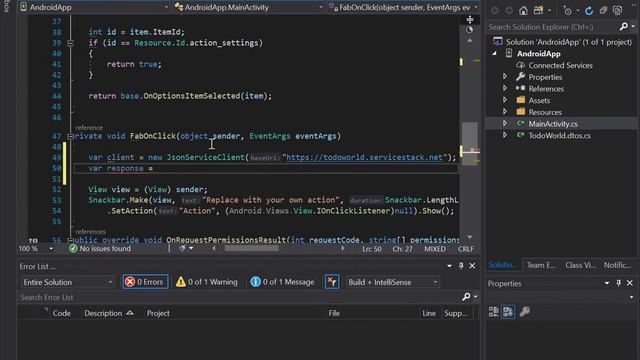The height and width of the screenshot is (360, 640).
Task: Click the Solution 'AndroidApp' node icon
Action: coord(498,42)
